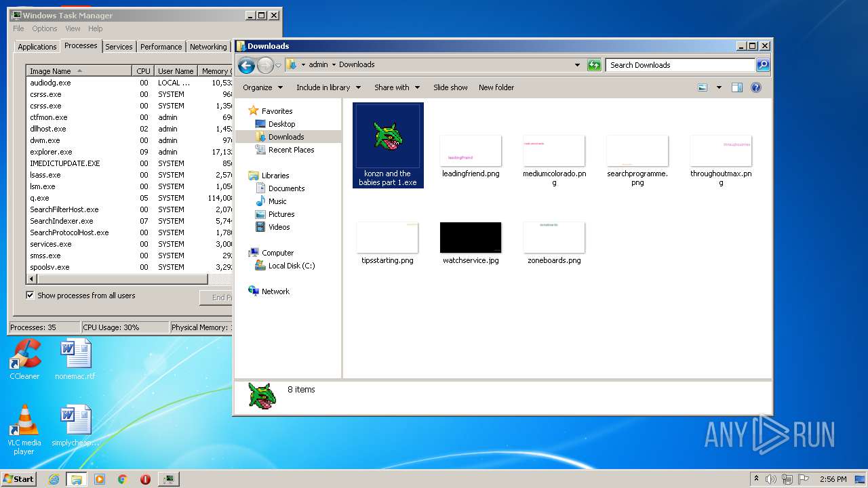868x488 pixels.
Task: Sort processes by CPU column
Action: tap(143, 71)
